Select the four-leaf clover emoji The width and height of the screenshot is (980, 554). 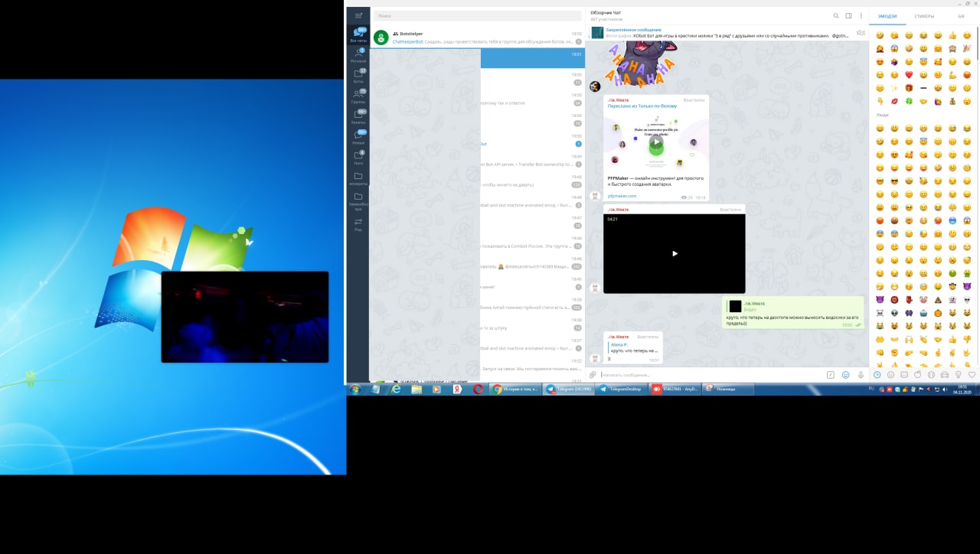point(909,101)
